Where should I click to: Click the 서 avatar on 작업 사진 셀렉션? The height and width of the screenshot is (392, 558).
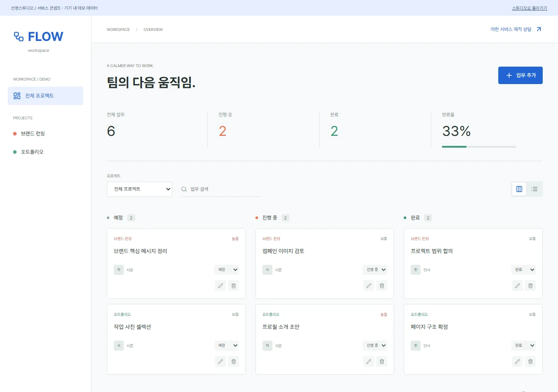pos(119,346)
